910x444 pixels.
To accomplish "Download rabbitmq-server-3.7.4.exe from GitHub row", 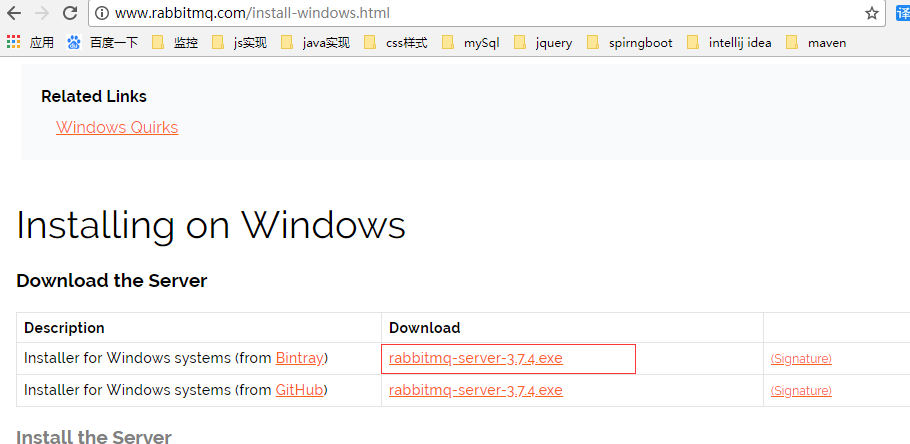I will (x=476, y=389).
